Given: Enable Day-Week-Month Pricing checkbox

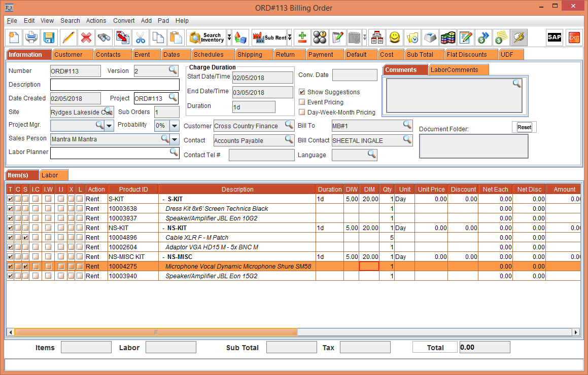Looking at the screenshot, I should (302, 113).
